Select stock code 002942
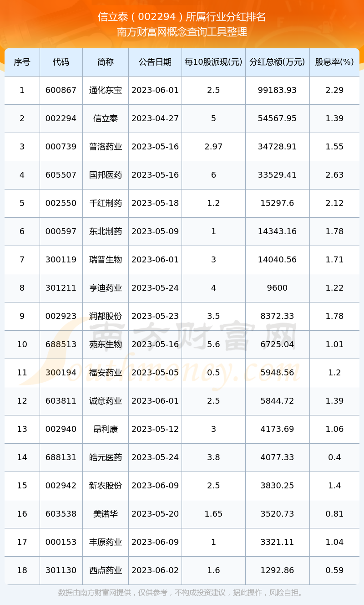The width and height of the screenshot is (364, 605). (61, 486)
